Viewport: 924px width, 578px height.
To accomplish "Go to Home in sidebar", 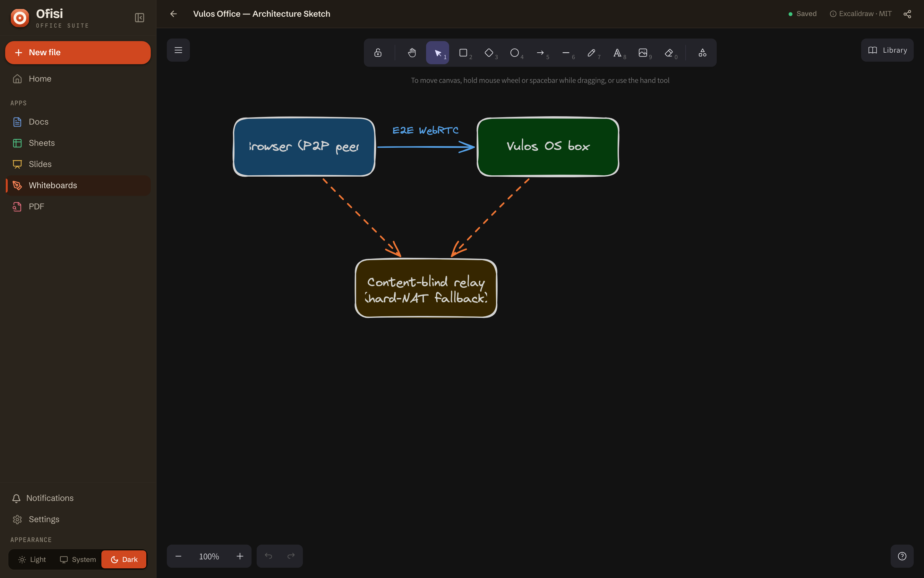I will 78,79.
